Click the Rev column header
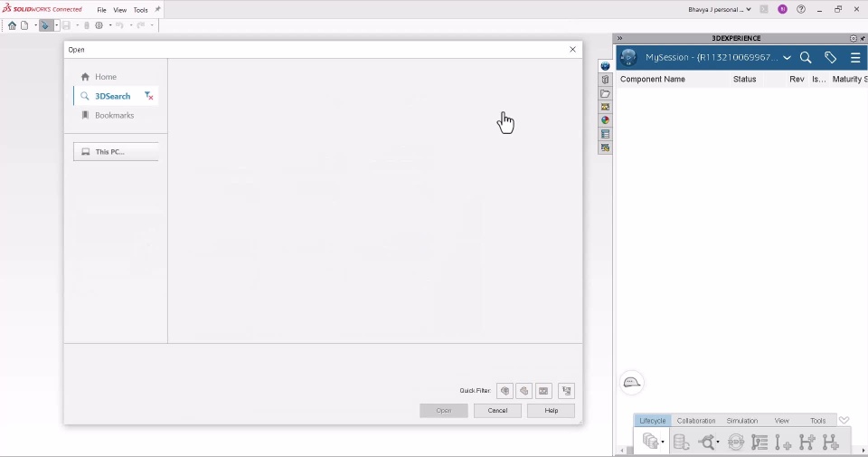The image size is (868, 457). 797,80
